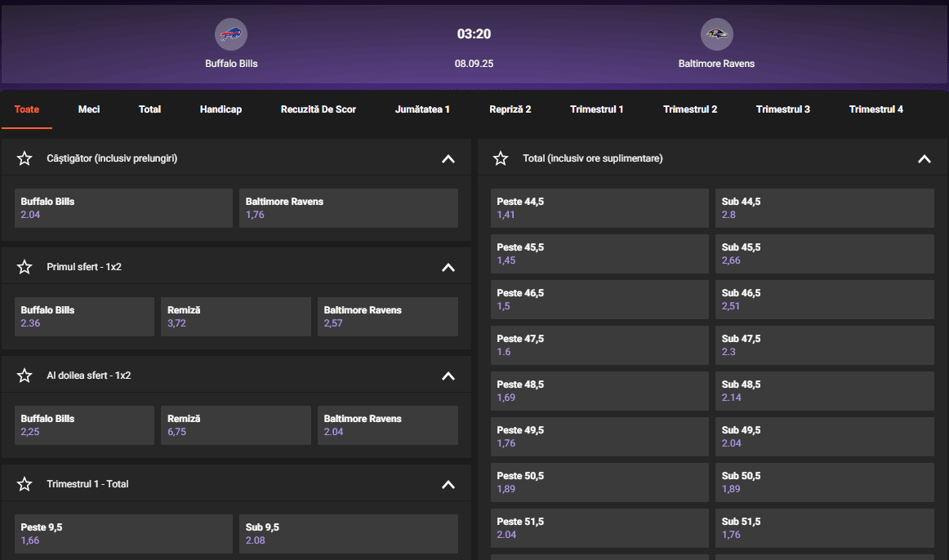The width and height of the screenshot is (949, 560).
Task: Select Sub 49,5 total odds
Action: pyautogui.click(x=825, y=437)
